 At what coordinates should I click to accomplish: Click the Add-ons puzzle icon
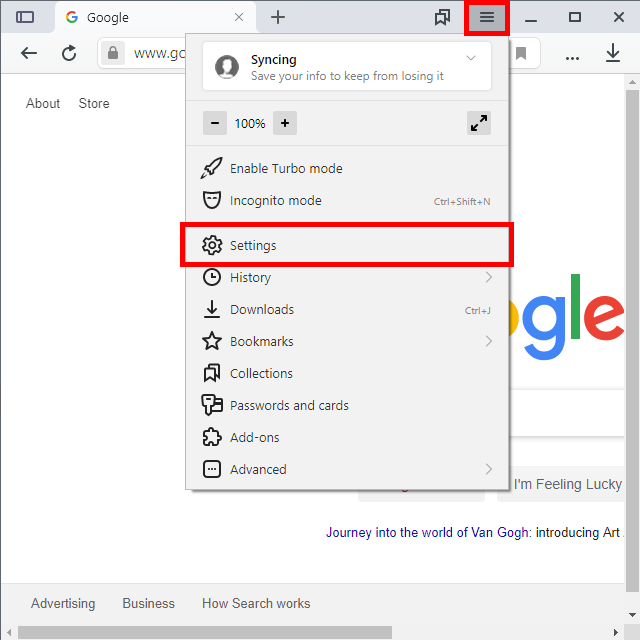pos(212,437)
